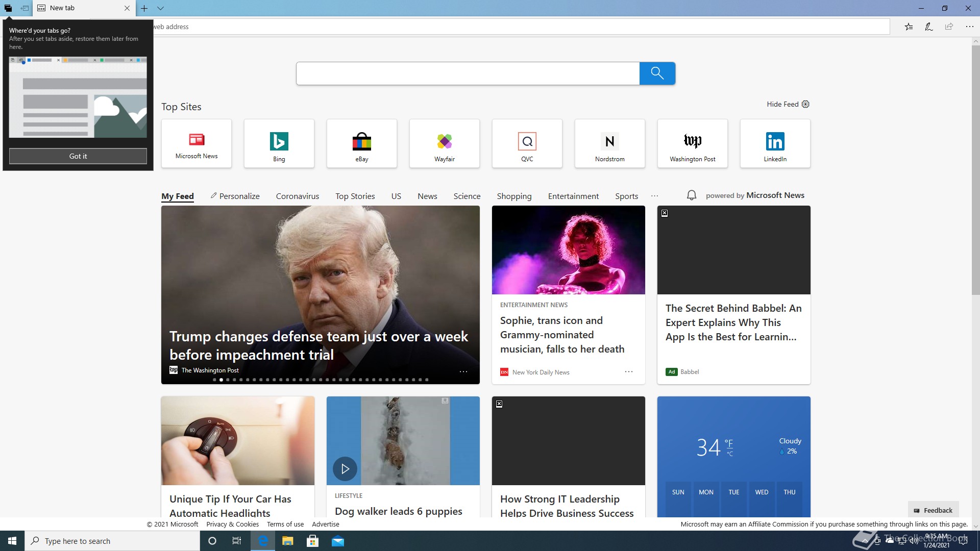Image resolution: width=980 pixels, height=551 pixels.
Task: Open the Sophie musician article
Action: (562, 335)
